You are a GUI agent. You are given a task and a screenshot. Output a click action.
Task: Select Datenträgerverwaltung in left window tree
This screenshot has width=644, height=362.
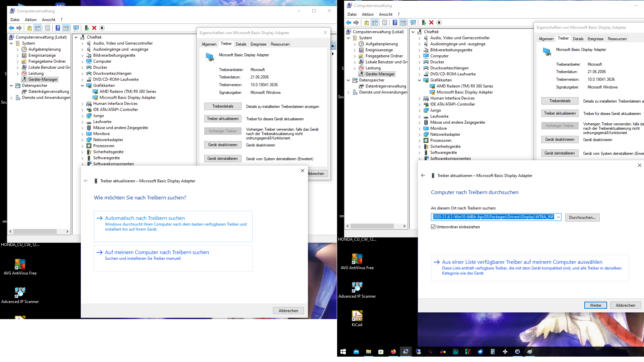(49, 92)
